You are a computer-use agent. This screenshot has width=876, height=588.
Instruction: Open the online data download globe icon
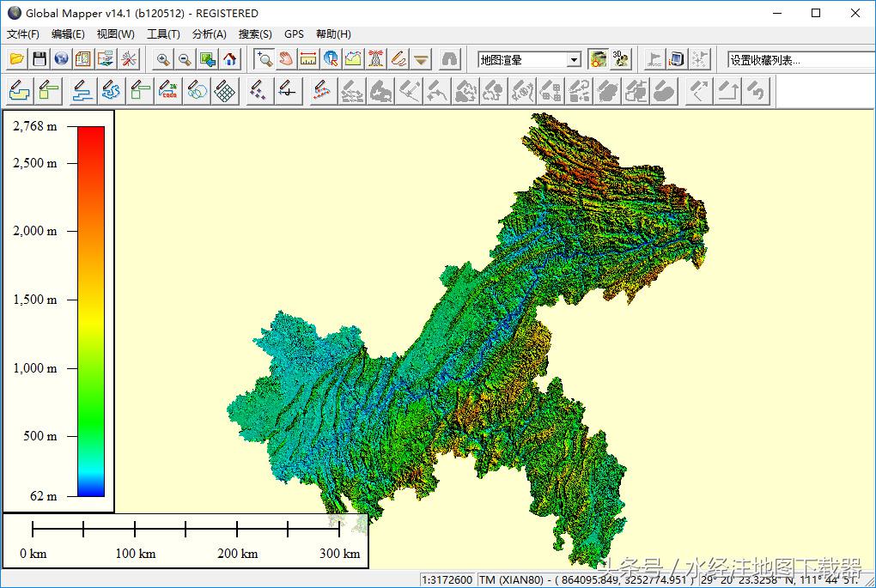point(61,59)
